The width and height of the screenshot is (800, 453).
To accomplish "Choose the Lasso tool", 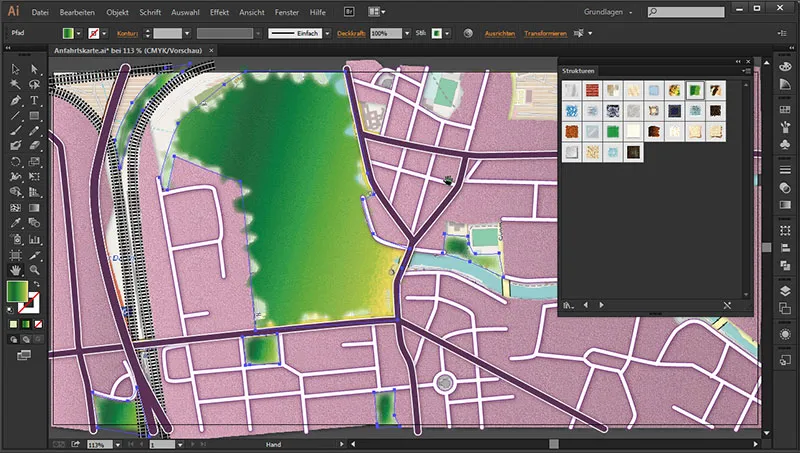I will [34, 84].
